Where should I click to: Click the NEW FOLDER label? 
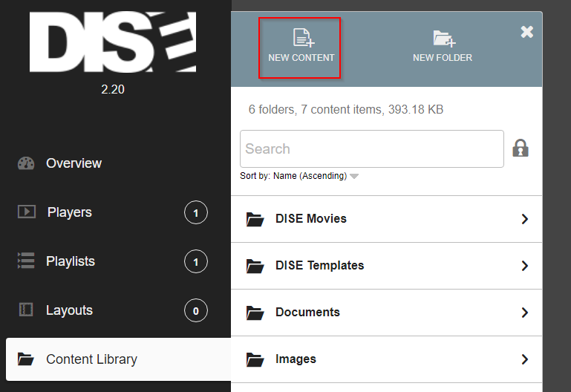coord(443,58)
